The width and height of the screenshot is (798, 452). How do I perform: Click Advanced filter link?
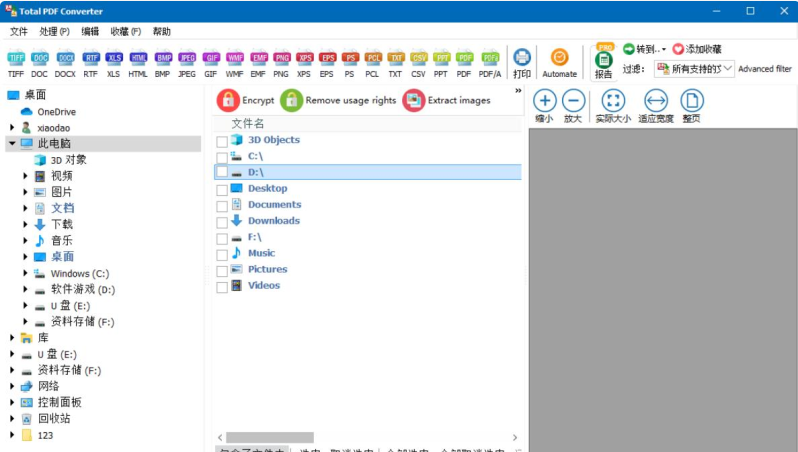point(765,69)
